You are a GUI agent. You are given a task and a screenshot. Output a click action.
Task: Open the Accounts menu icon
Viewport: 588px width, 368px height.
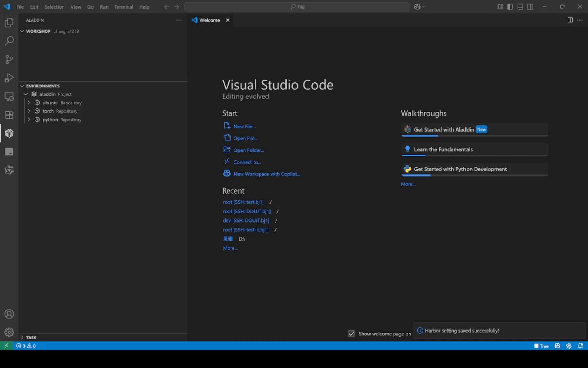point(9,314)
